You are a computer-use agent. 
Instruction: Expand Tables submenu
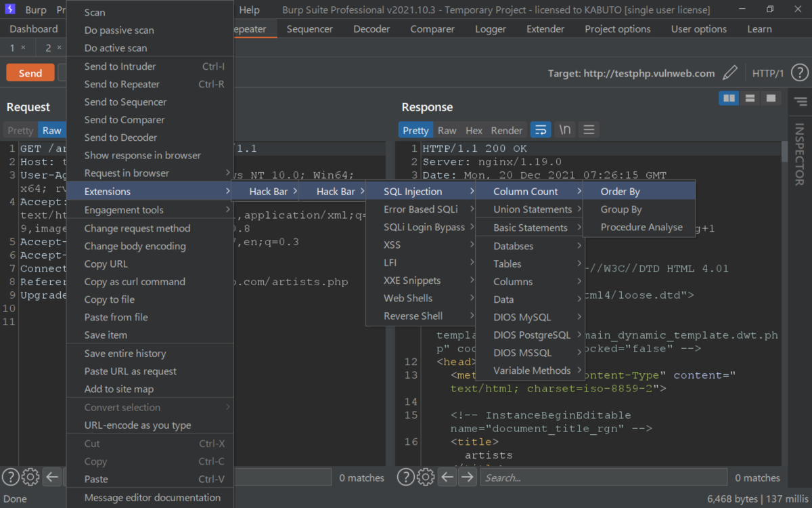point(530,263)
